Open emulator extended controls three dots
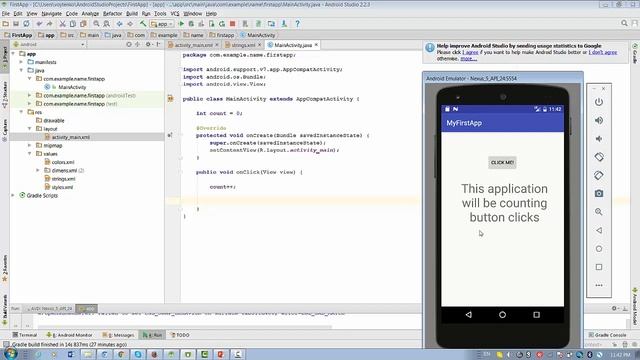The width and height of the screenshot is (640, 360). [x=599, y=285]
